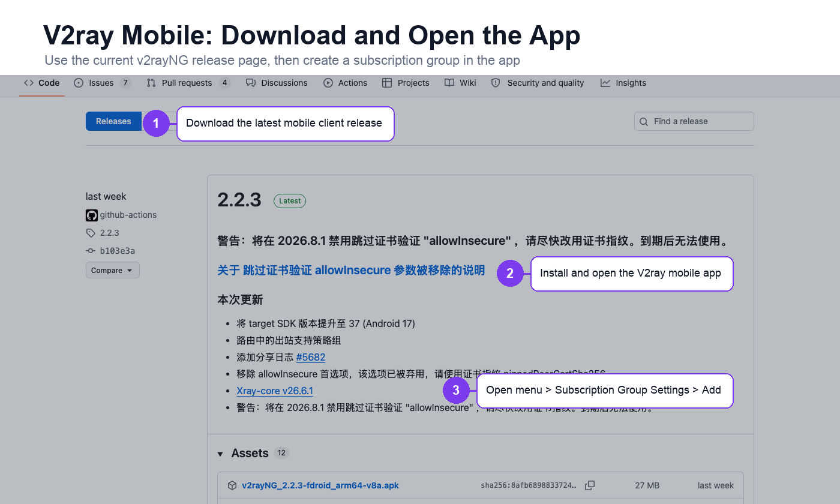Click the Assets count badge 12

pyautogui.click(x=281, y=453)
